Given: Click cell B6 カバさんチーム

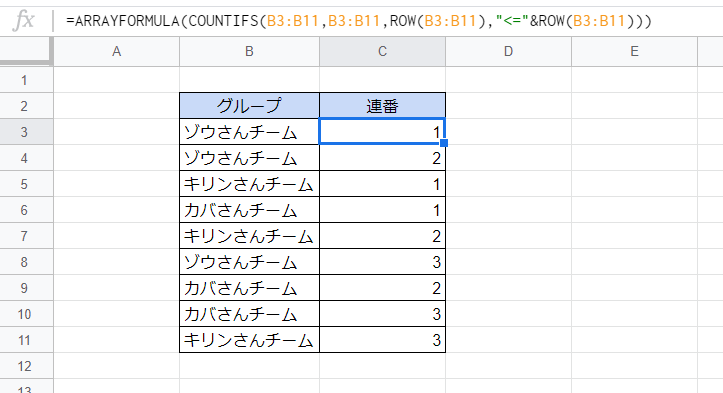Looking at the screenshot, I should tap(249, 210).
